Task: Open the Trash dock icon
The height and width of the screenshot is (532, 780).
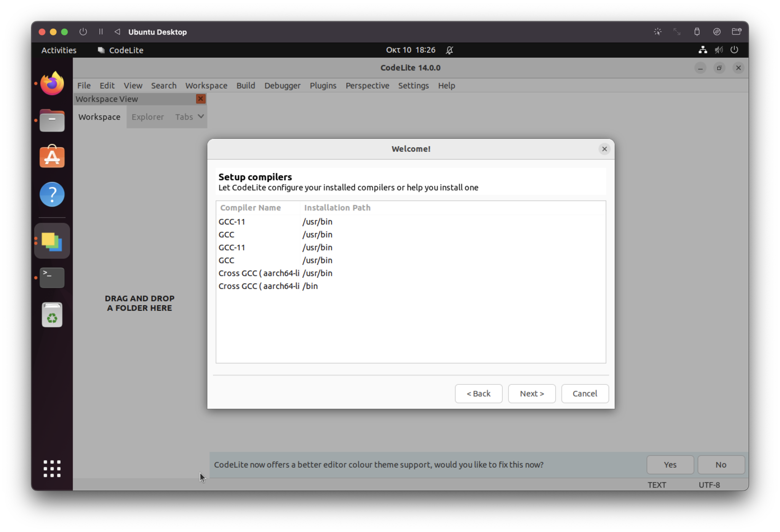Action: (x=52, y=315)
